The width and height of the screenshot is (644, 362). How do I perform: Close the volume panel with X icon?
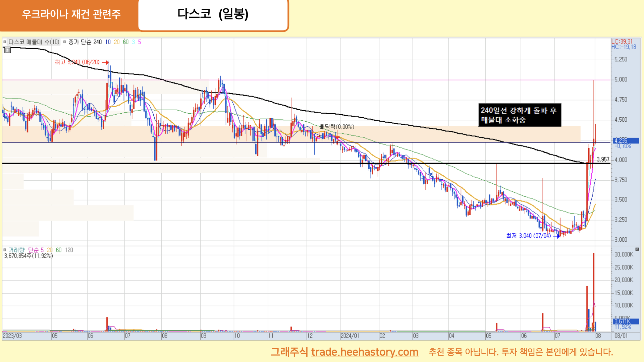637,249
